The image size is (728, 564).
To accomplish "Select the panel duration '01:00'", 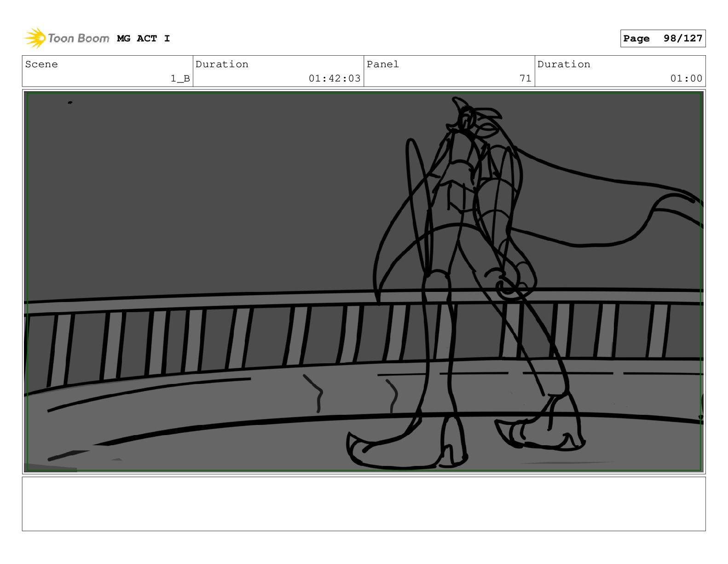I will click(686, 79).
